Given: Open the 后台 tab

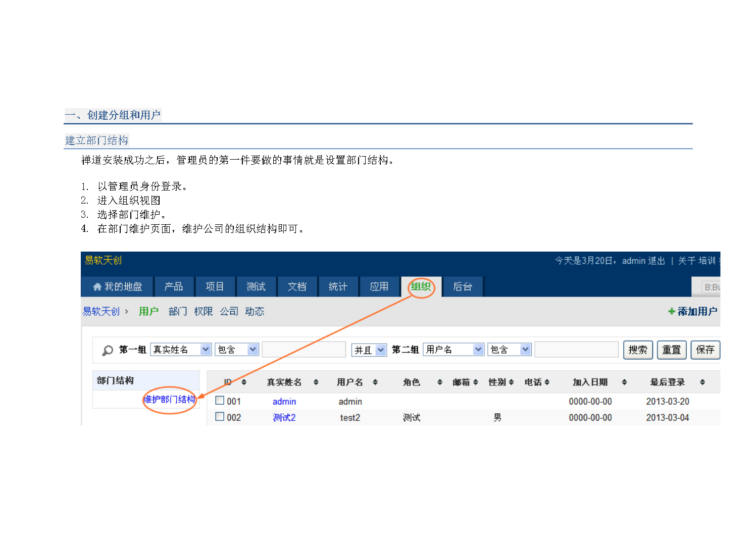Looking at the screenshot, I should point(463,286).
